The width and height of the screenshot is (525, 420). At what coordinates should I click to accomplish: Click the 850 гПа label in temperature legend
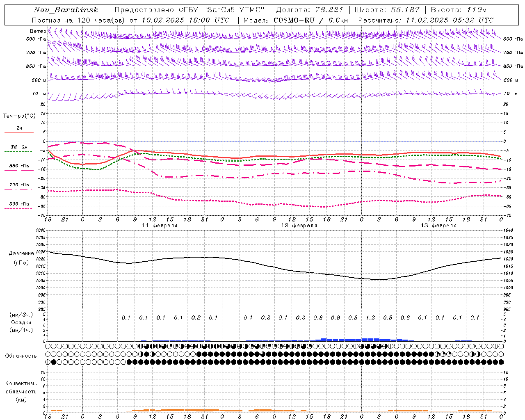(19, 166)
